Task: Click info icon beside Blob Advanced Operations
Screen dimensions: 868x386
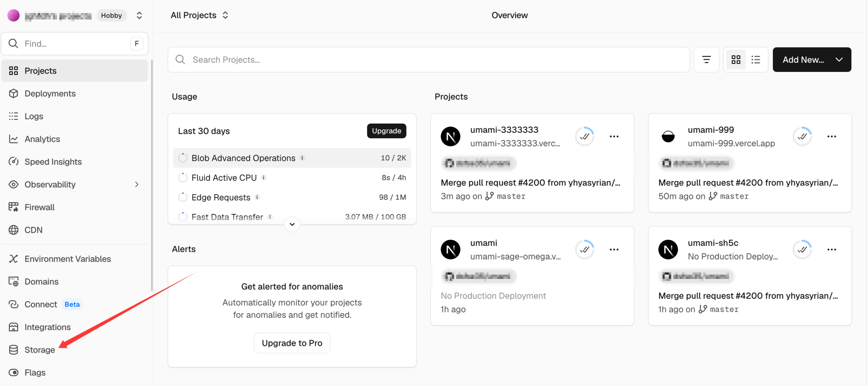Action: [302, 158]
